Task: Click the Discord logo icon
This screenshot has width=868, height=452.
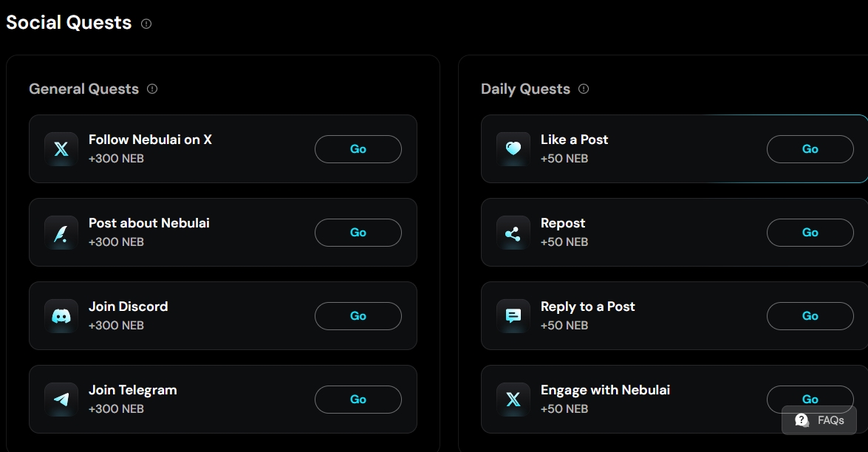Action: coord(61,316)
